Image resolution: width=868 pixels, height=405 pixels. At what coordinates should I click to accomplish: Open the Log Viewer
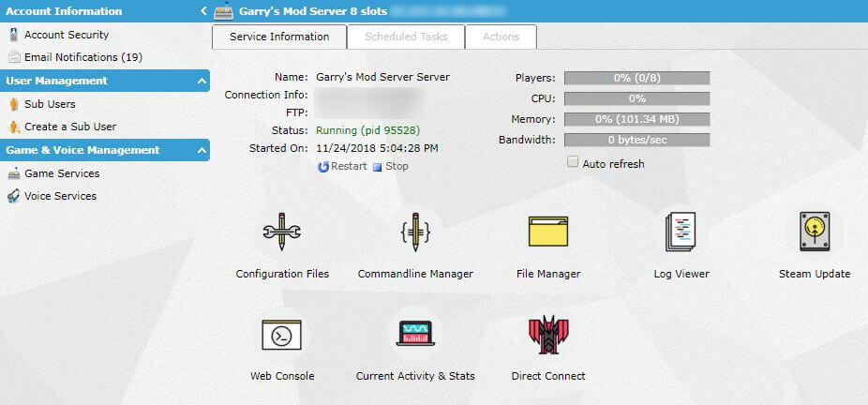pyautogui.click(x=681, y=232)
